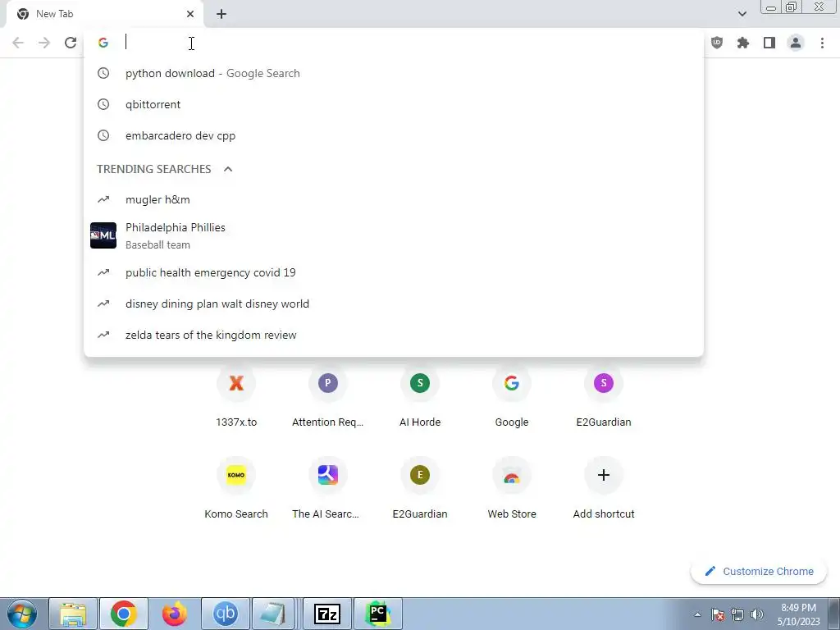Image resolution: width=840 pixels, height=630 pixels.
Task: Click the Google icon in address bar
Action: click(x=103, y=43)
